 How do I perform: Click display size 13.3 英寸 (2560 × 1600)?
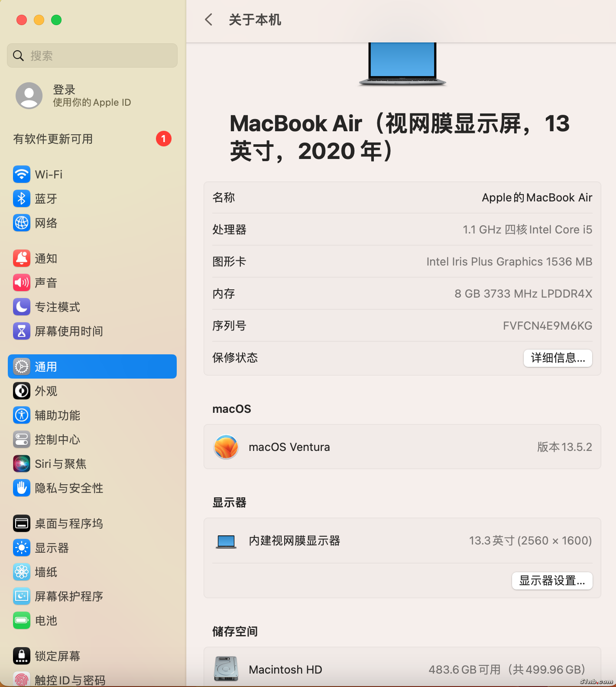click(x=531, y=541)
